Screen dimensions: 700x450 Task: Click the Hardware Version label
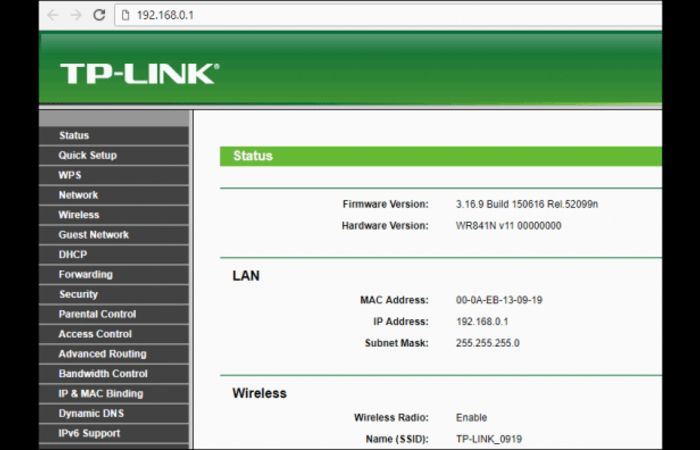click(385, 226)
